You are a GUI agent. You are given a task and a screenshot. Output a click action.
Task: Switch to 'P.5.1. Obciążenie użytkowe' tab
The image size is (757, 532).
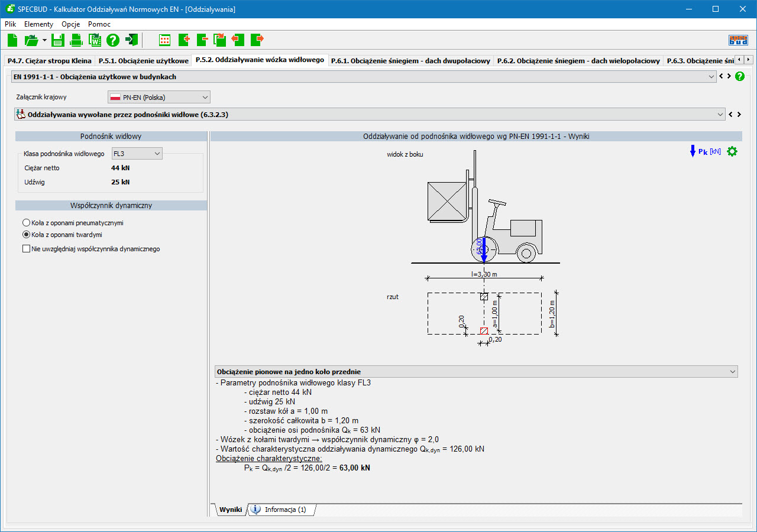[143, 61]
